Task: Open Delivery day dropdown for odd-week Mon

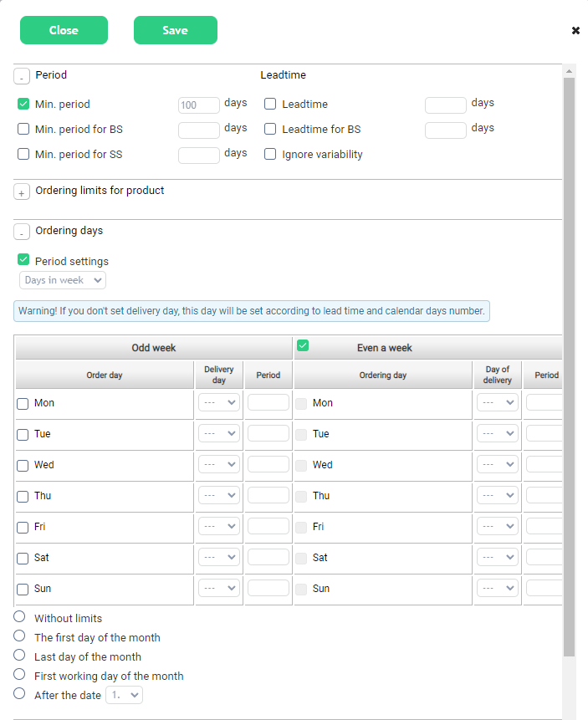Action: [219, 402]
